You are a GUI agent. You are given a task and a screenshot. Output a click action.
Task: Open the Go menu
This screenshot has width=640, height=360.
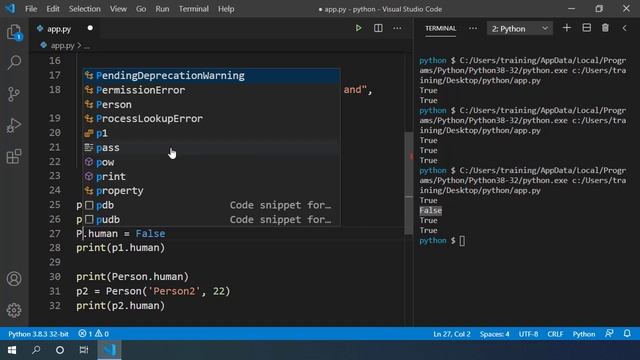[141, 9]
